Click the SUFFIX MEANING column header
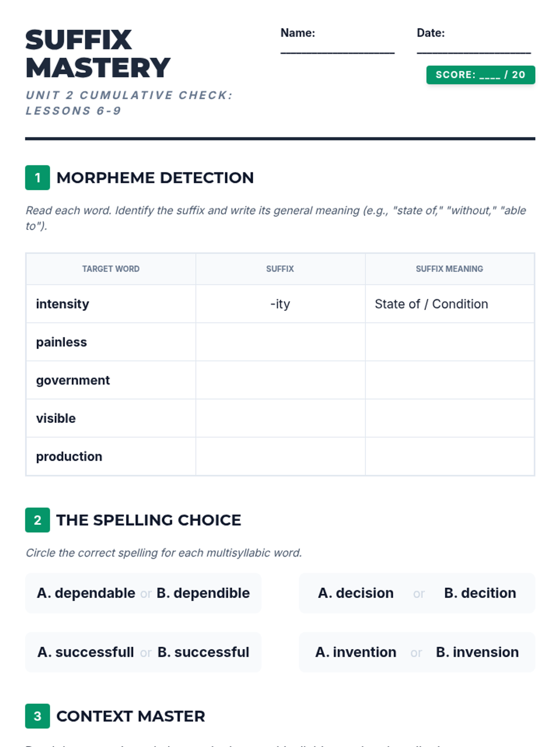This screenshot has height=747, width=560. (449, 269)
